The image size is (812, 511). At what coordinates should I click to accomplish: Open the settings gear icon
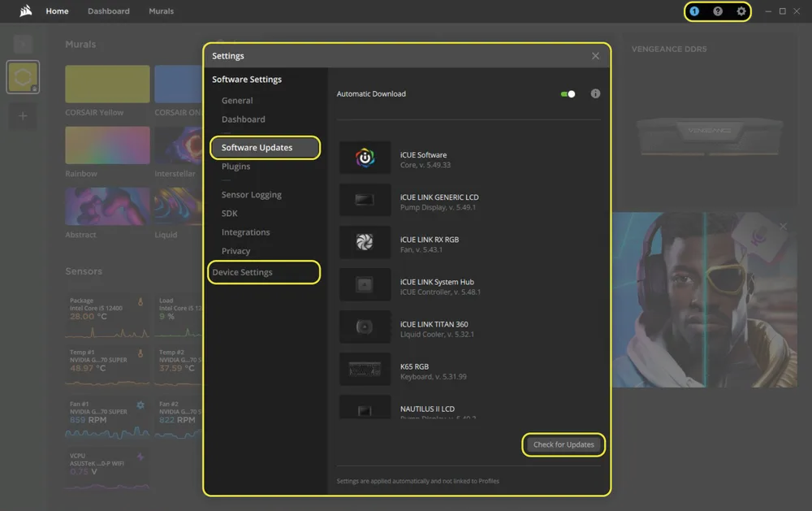[741, 11]
